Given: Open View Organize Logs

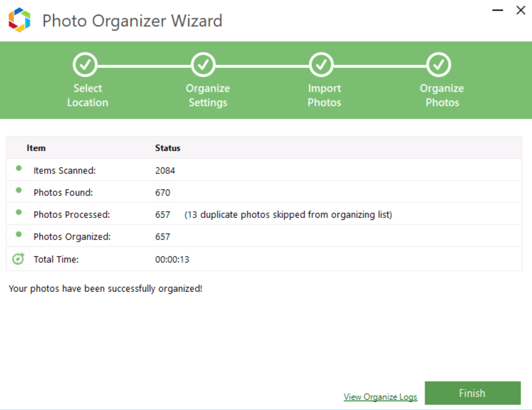Looking at the screenshot, I should (381, 397).
